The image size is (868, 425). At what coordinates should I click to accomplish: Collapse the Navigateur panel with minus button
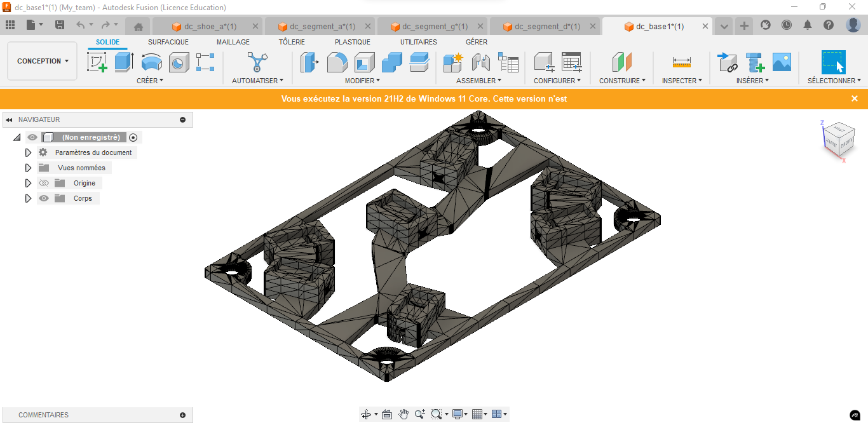(183, 119)
